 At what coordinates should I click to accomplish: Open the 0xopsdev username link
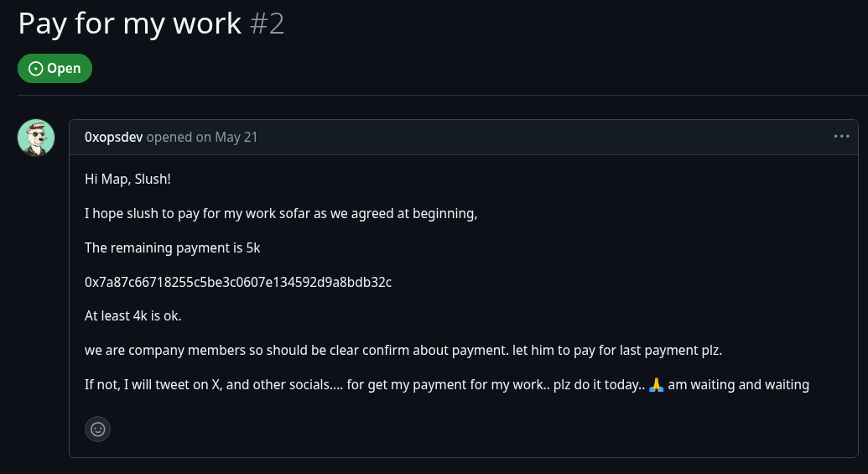point(113,137)
